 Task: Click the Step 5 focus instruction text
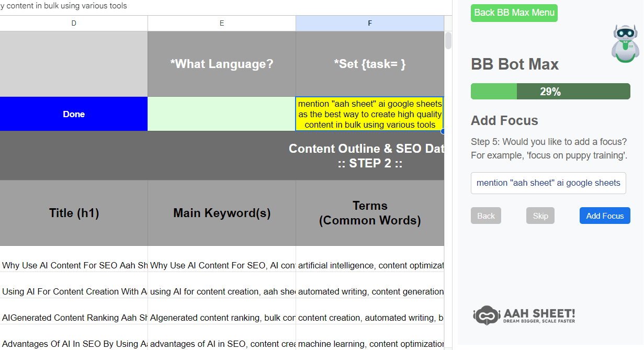point(549,149)
